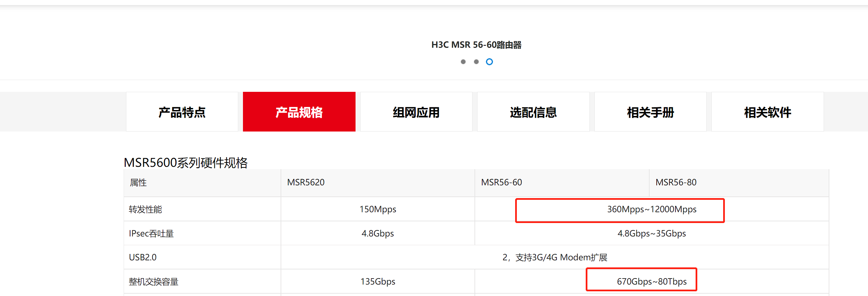Click the active third carousel dot
Screen dimensions: 868x296
coord(489,62)
